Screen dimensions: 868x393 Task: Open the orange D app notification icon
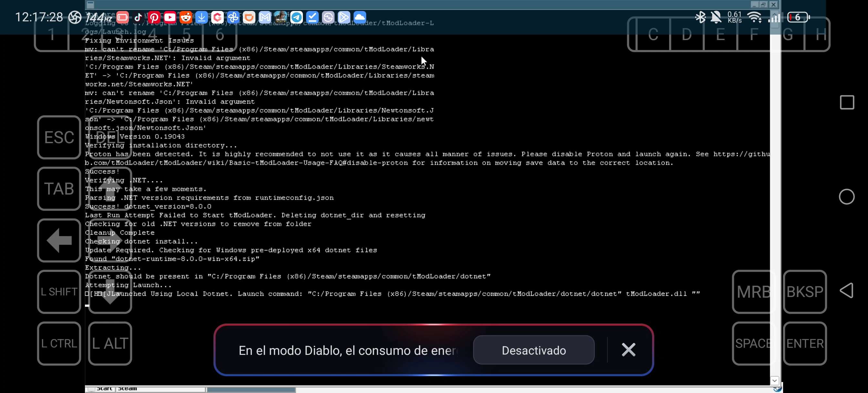coord(249,17)
